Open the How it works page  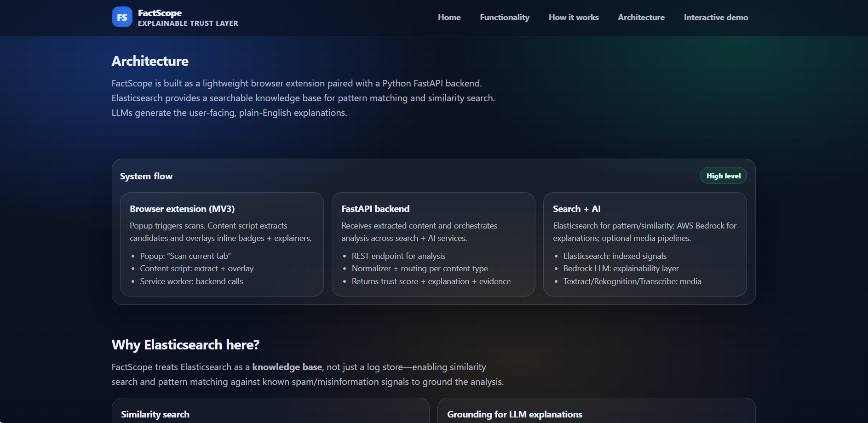coord(573,17)
